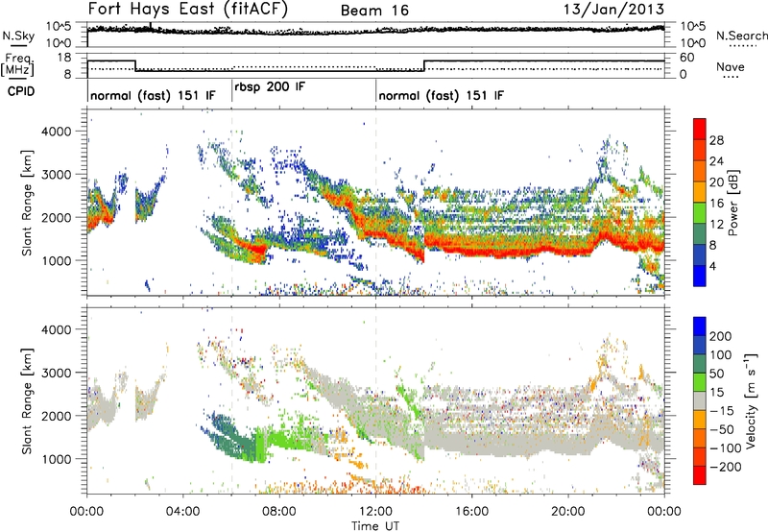Click the "Power [dB]" colorbar title
This screenshot has height=532, width=768.
coord(732,203)
